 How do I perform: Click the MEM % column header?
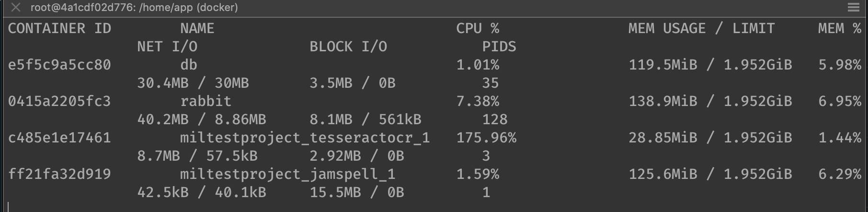pyautogui.click(x=839, y=29)
